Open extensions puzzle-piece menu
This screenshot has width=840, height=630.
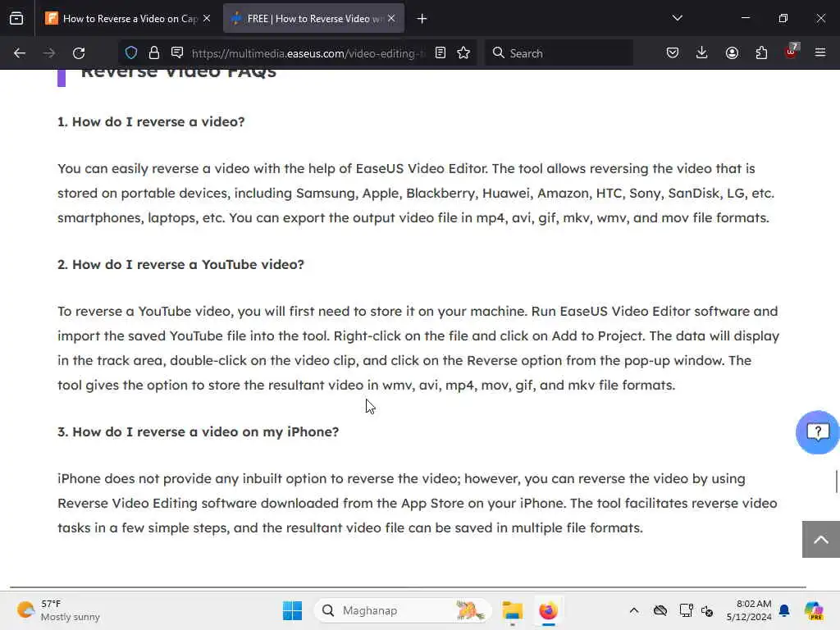[761, 52]
